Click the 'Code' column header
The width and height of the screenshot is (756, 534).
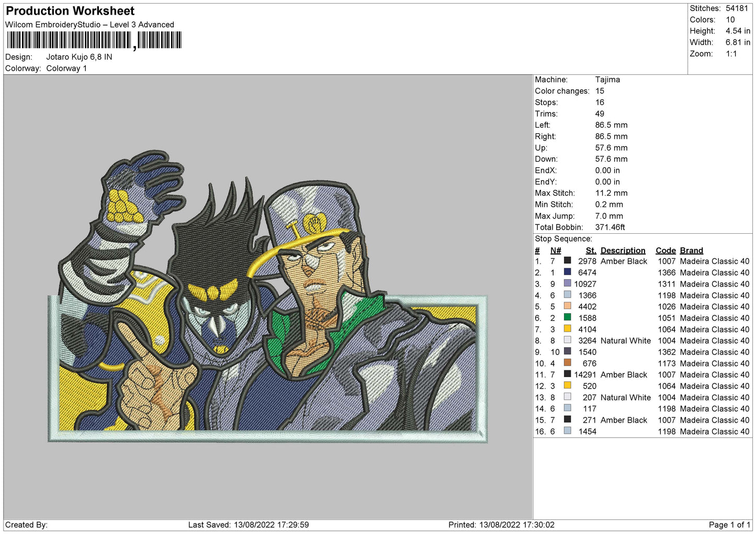665,251
